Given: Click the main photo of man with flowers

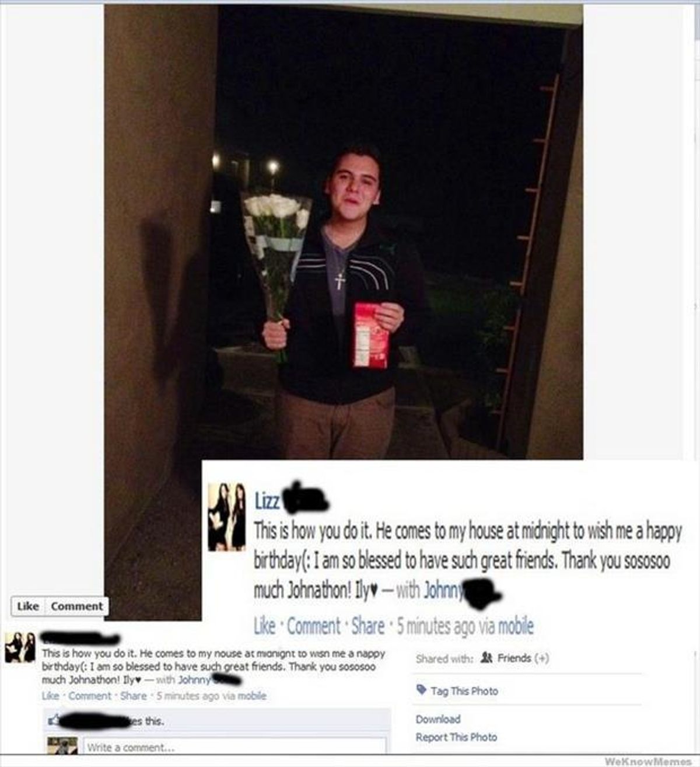Looking at the screenshot, I should [344, 233].
